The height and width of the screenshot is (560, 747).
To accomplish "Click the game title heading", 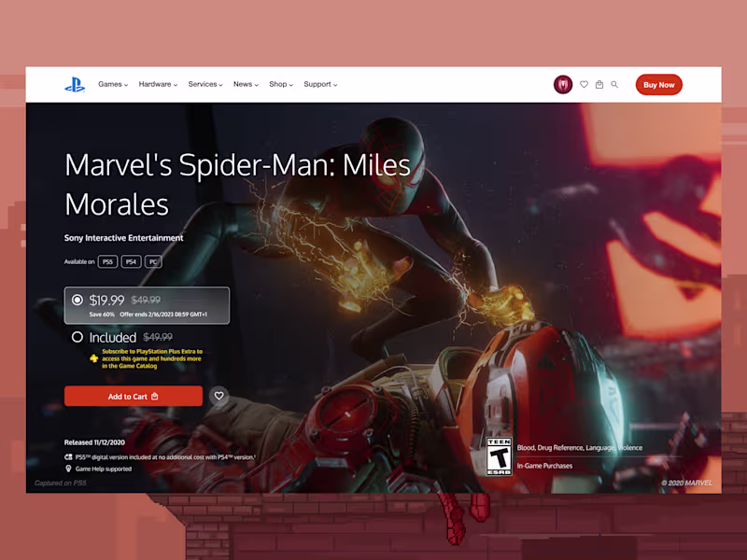I will coord(237,185).
